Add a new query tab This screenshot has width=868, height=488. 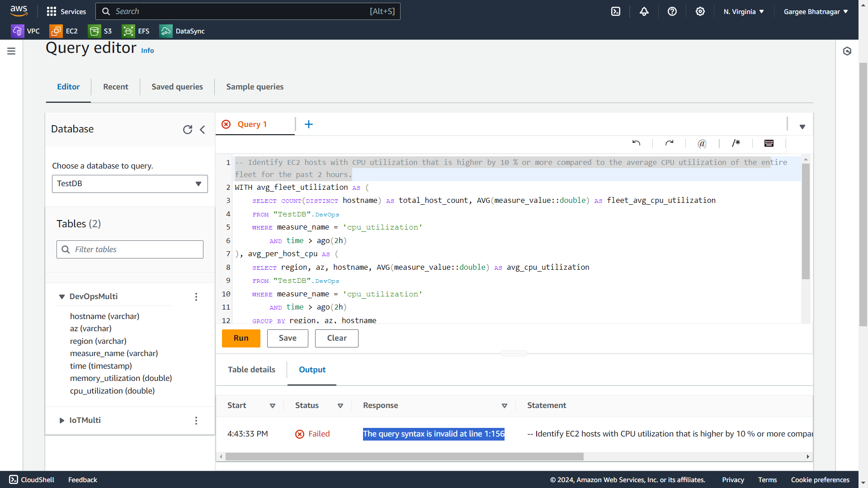pos(309,124)
